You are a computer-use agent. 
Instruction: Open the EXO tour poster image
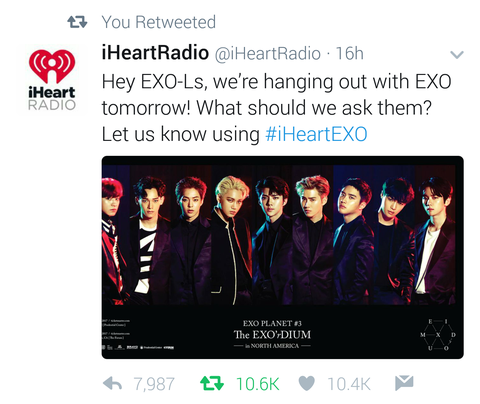(282, 257)
